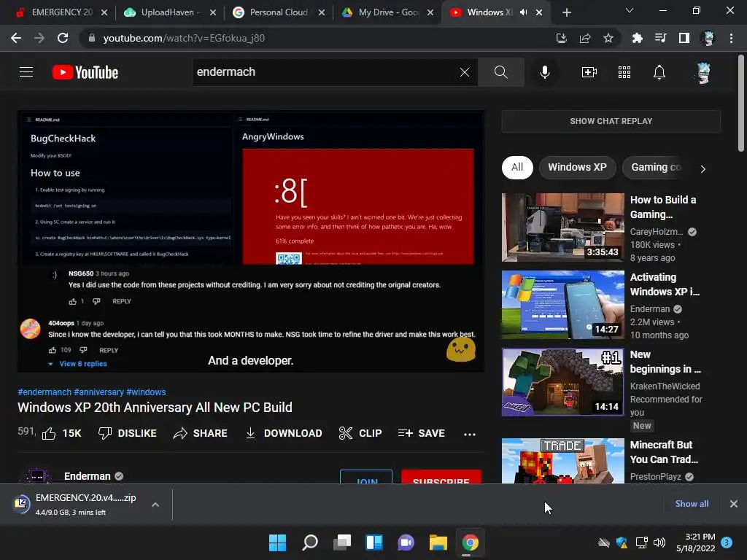Go to YouTube home via logo

coord(85,72)
